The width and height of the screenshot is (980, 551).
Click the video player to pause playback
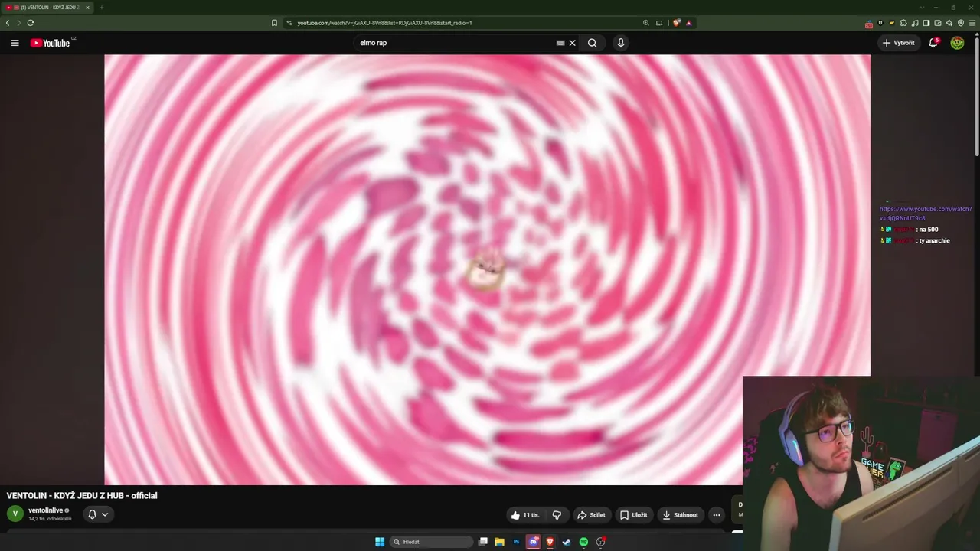coord(487,269)
